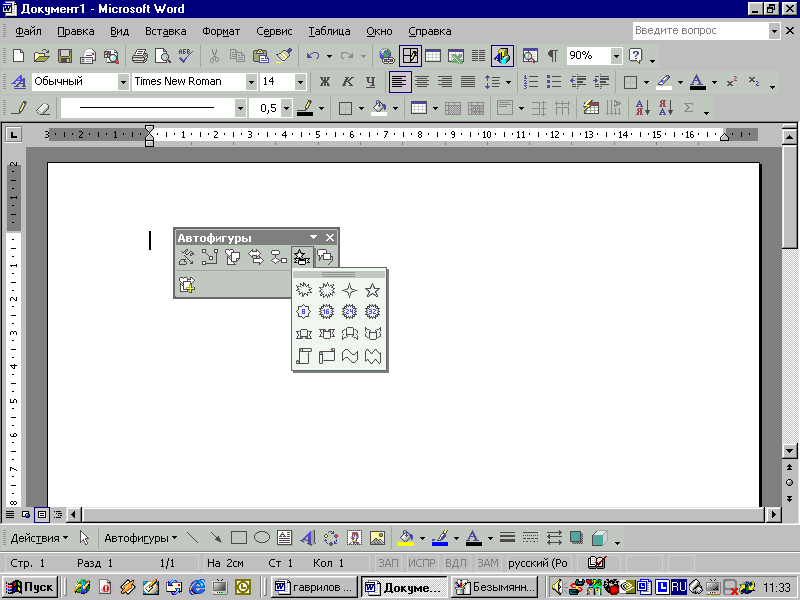This screenshot has height=600, width=800.
Task: Click the Пуск start button
Action: [x=31, y=587]
